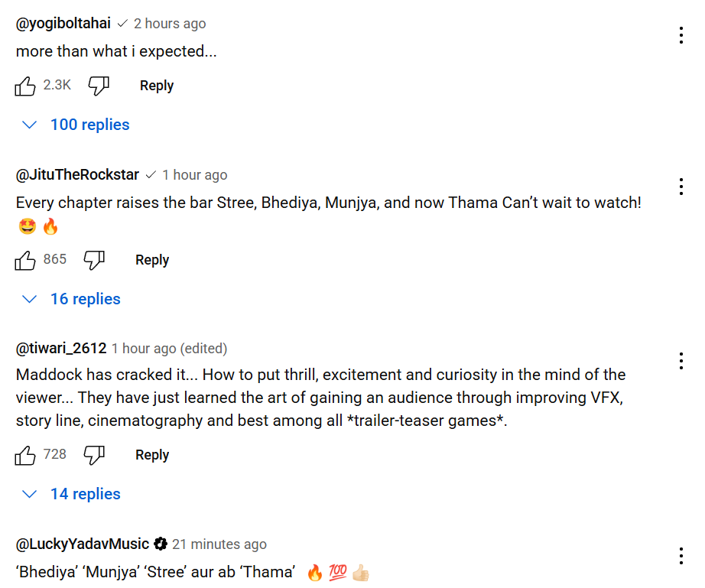705x588 pixels.
Task: Open three-dot menu for @yogiboltahai's comment
Action: [x=681, y=35]
